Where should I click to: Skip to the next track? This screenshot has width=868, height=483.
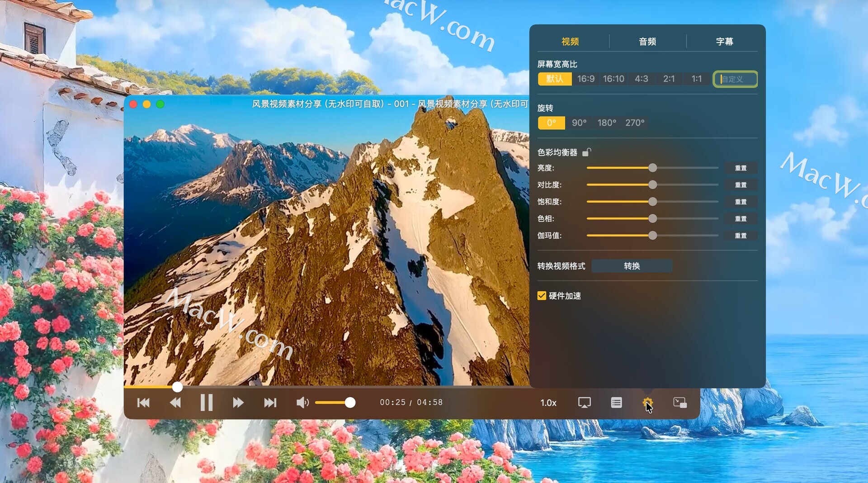[x=270, y=402]
